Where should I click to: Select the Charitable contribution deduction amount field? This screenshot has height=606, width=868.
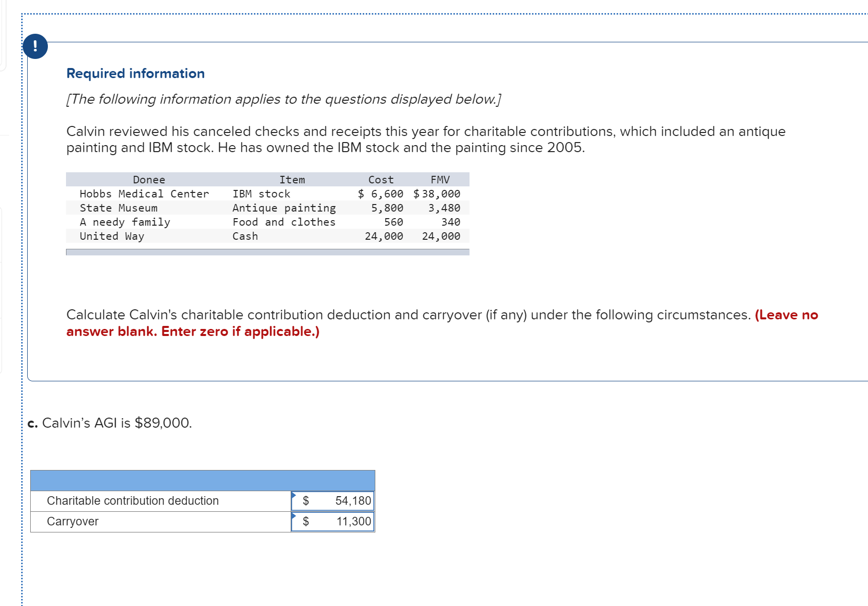[x=333, y=501]
